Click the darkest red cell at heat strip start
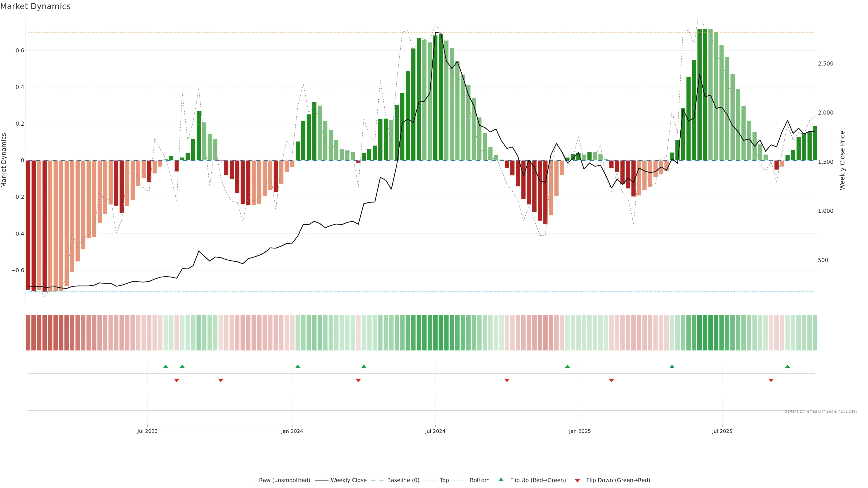 pyautogui.click(x=28, y=332)
